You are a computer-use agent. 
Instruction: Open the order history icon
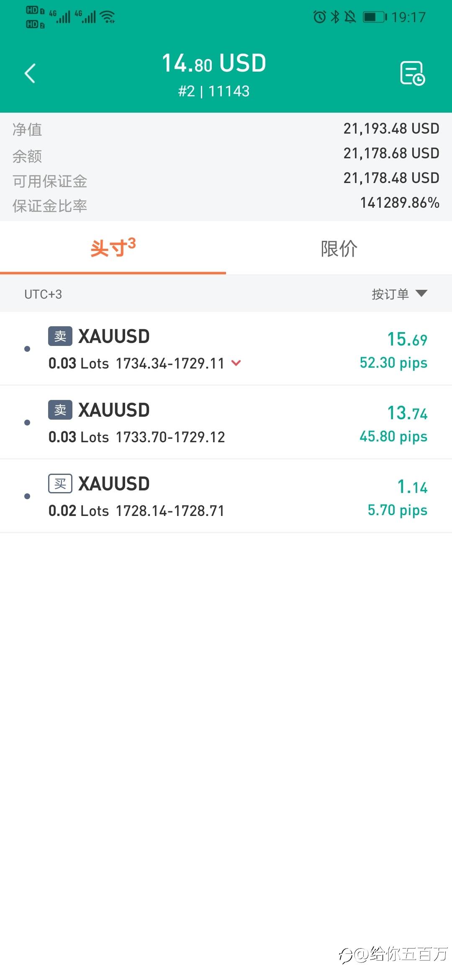click(x=412, y=74)
